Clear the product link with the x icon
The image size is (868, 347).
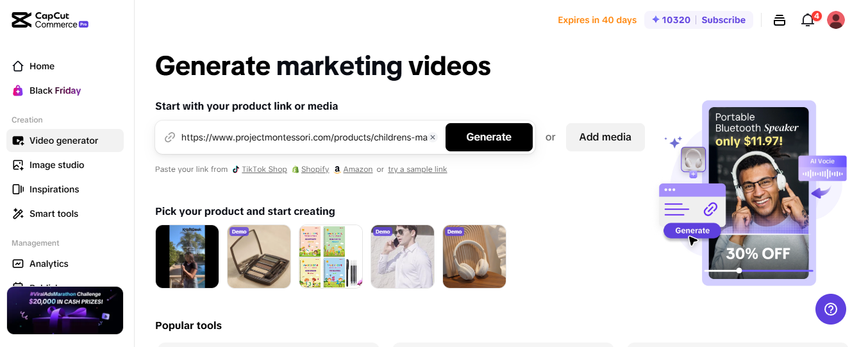point(433,137)
